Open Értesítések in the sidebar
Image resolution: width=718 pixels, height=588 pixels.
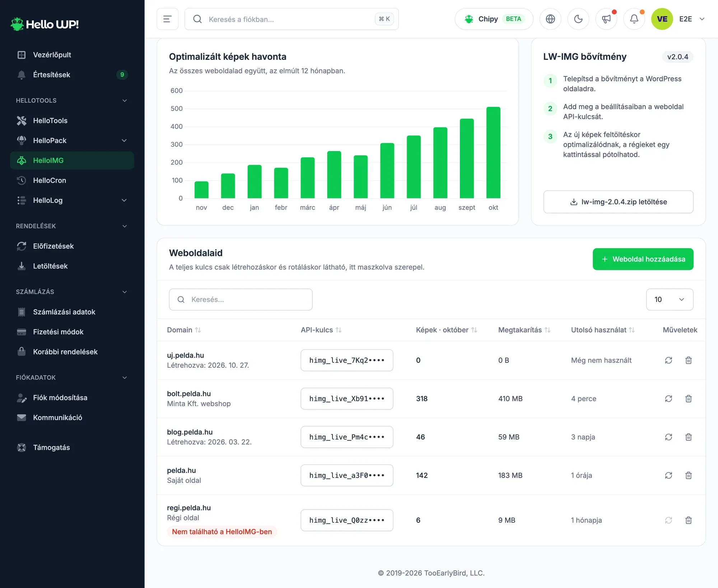click(72, 75)
